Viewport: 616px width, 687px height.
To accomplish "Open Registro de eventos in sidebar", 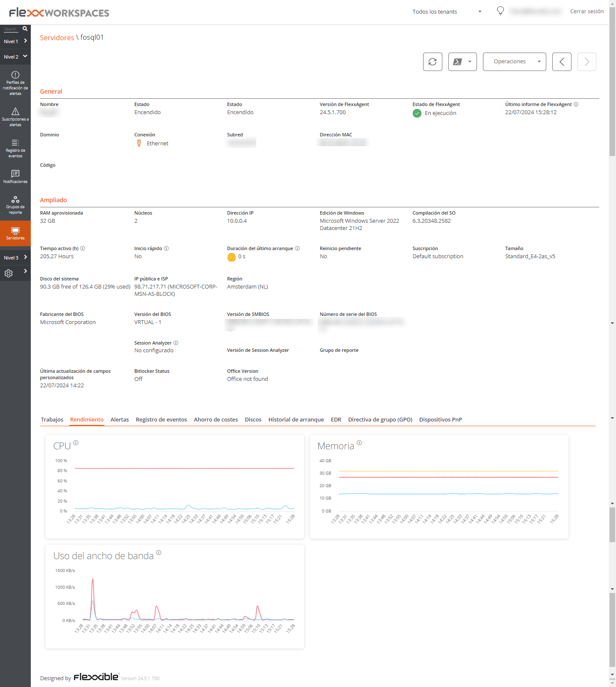I will 15,148.
